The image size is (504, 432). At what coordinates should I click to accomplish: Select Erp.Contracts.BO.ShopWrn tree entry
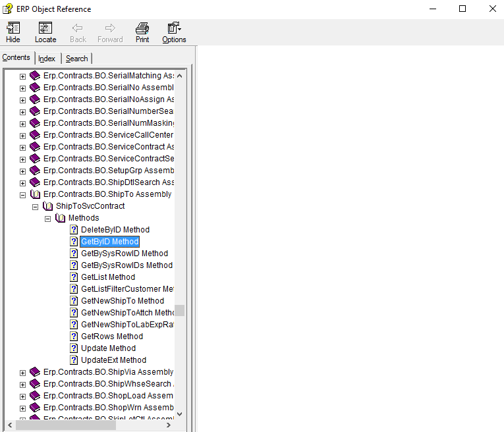108,408
